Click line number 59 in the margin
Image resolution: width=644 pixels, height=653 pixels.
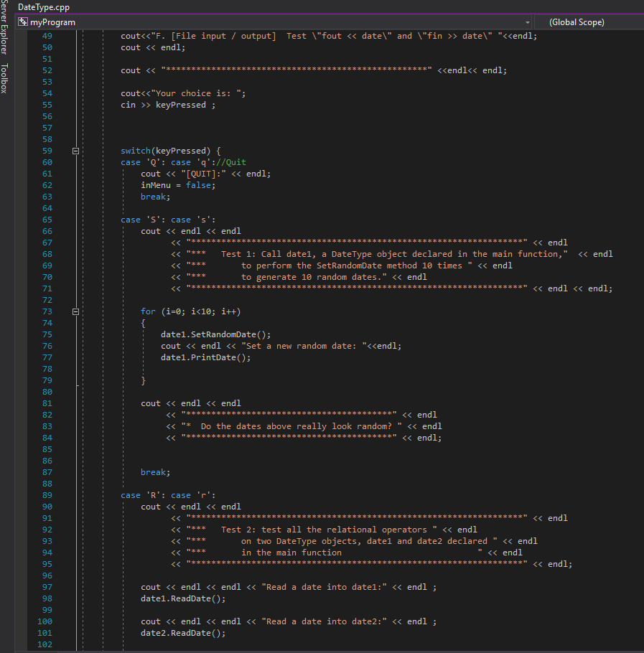click(x=47, y=151)
